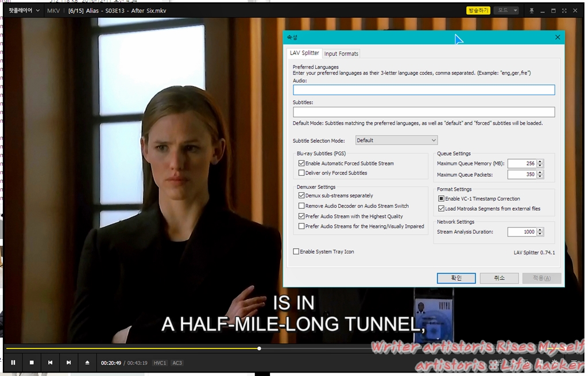Click the Stream Analysis Duration value field
Screen dimensions: 588x376
click(x=522, y=232)
